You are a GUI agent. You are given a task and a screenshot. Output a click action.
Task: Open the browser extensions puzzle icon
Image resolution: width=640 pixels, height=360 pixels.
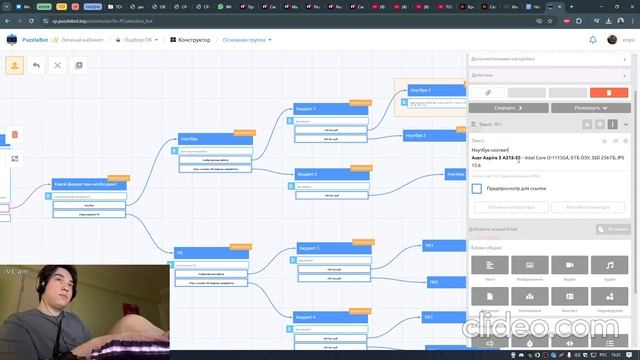tap(579, 21)
